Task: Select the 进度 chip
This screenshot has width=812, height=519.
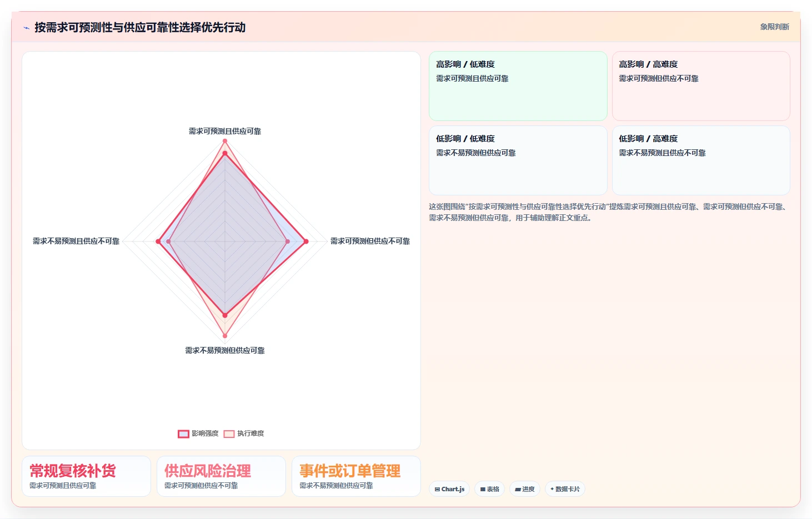Action: click(x=524, y=489)
